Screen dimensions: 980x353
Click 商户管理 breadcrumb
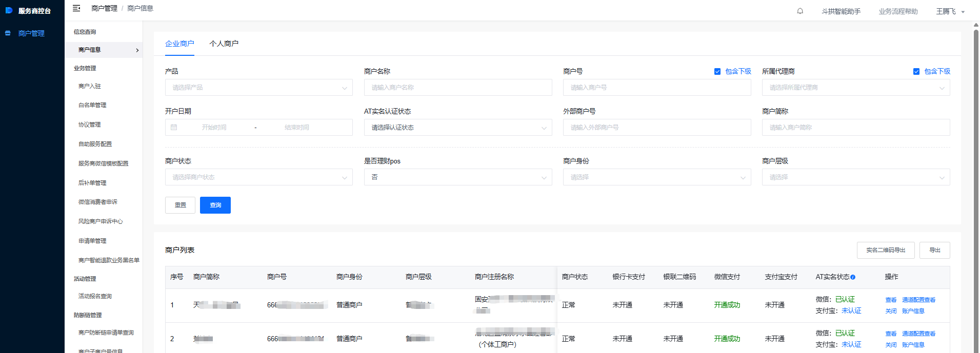(104, 8)
